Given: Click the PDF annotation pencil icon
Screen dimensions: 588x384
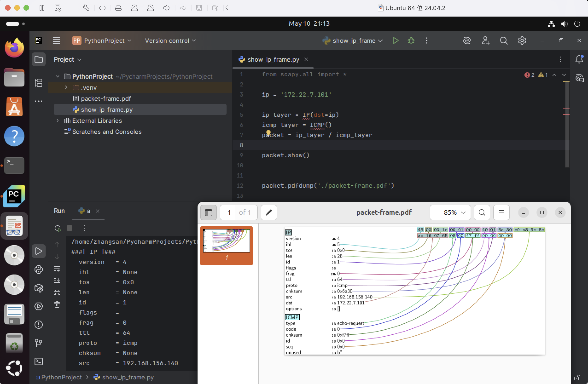Looking at the screenshot, I should point(269,212).
